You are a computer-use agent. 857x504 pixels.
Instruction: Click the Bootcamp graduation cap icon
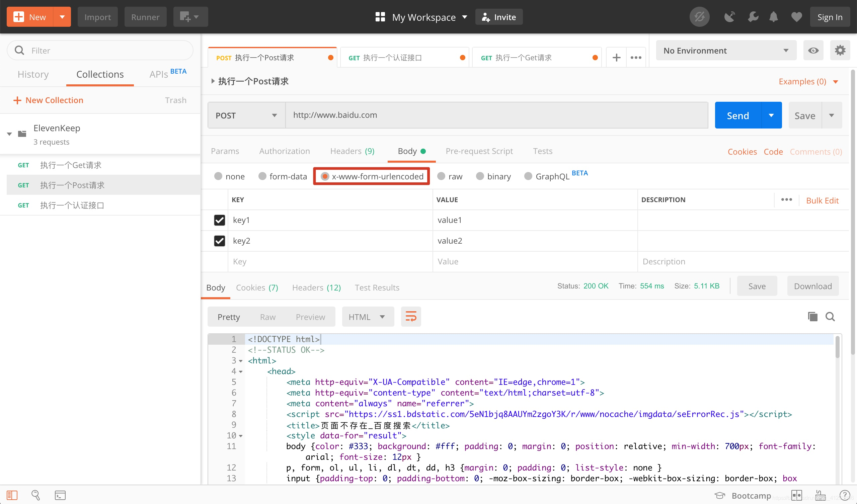click(720, 496)
